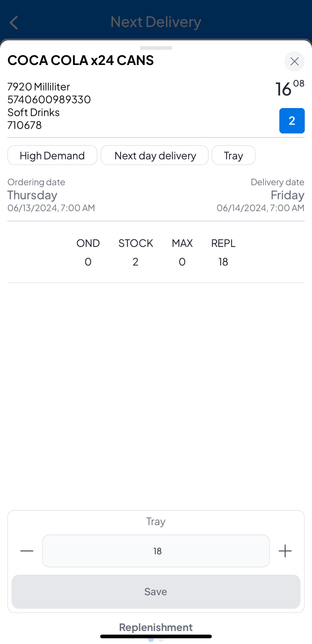The height and width of the screenshot is (644, 312).
Task: Tap the sheet drag handle
Action: point(156,48)
